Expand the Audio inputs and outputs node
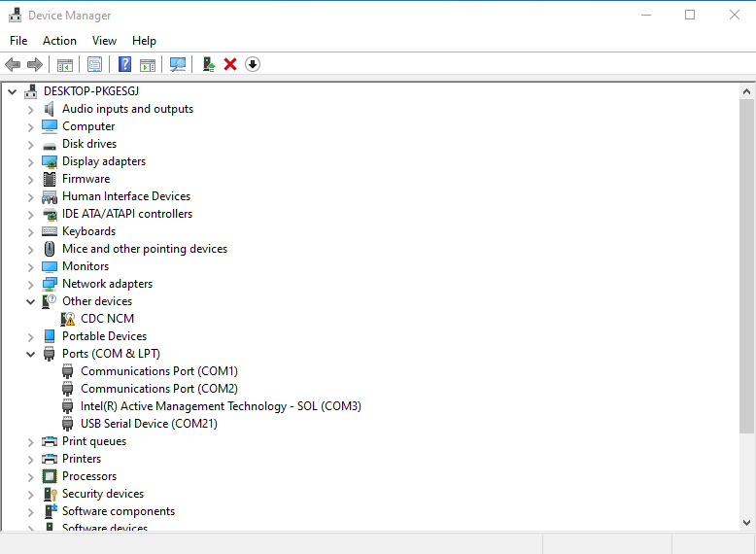The height and width of the screenshot is (554, 756). 30,110
